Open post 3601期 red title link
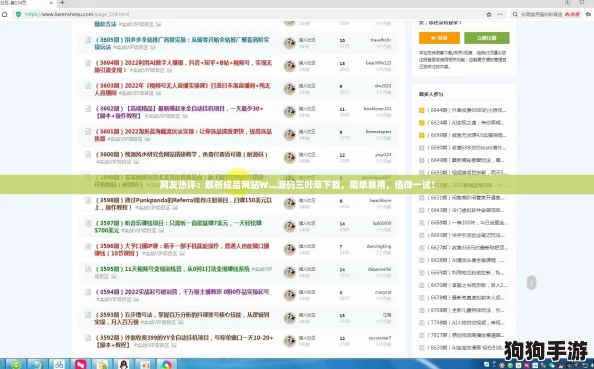 (x=183, y=134)
